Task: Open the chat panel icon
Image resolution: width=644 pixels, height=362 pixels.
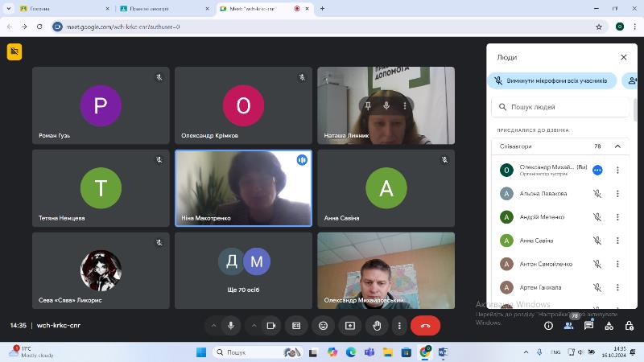Action: point(588,326)
